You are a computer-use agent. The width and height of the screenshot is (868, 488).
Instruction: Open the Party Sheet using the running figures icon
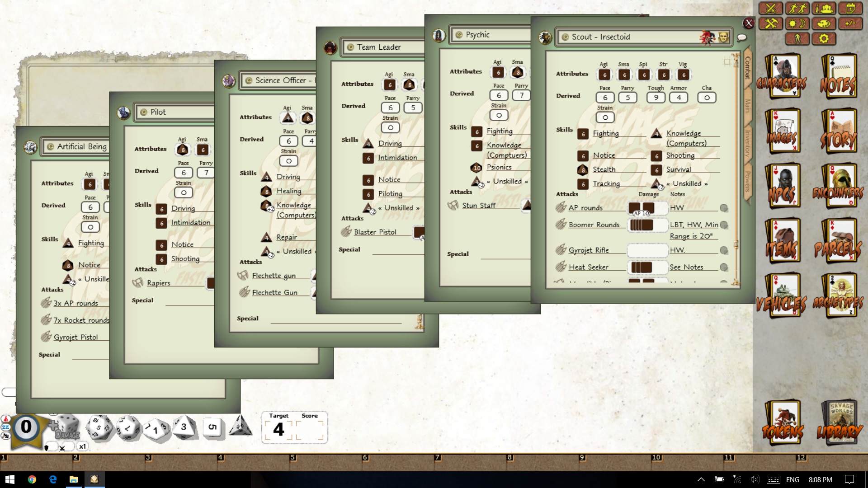(798, 8)
